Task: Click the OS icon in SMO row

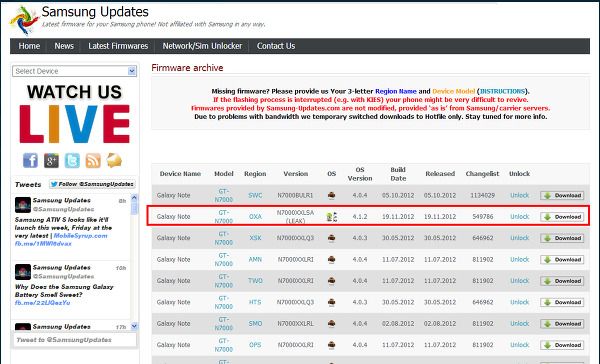Action: point(331,324)
